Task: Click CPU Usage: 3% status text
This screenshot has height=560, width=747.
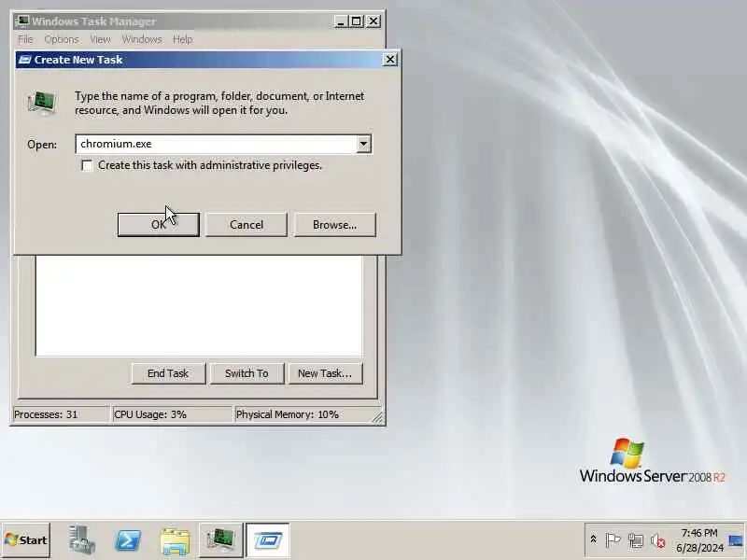Action: point(150,414)
